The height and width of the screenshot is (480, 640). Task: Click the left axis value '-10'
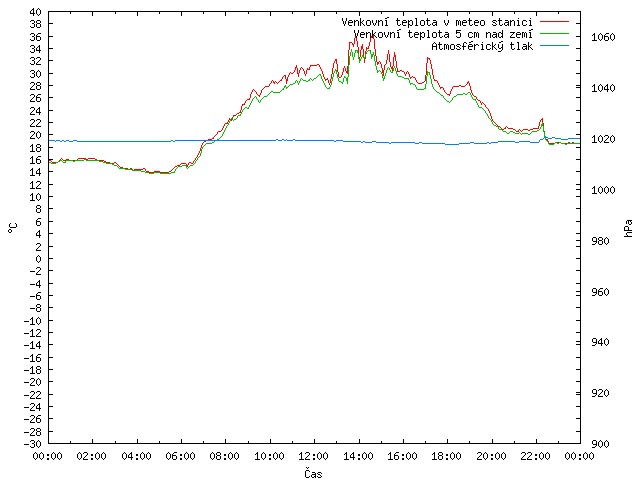pyautogui.click(x=33, y=321)
